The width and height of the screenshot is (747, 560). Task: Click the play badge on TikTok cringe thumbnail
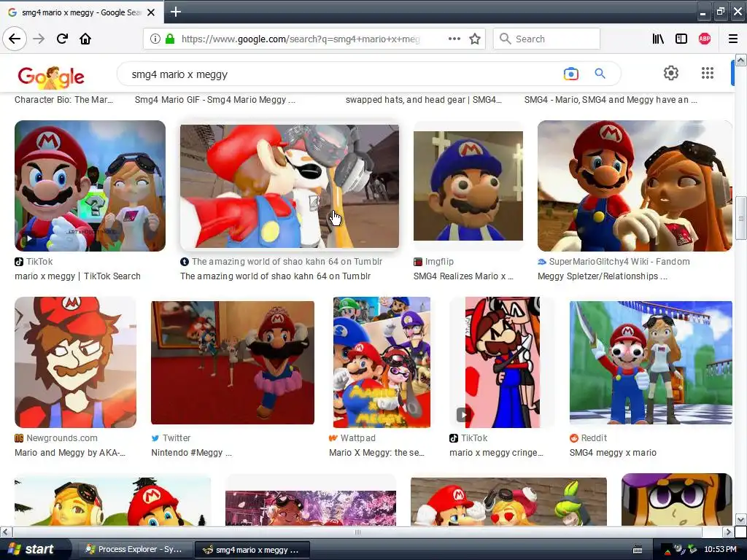(x=463, y=414)
